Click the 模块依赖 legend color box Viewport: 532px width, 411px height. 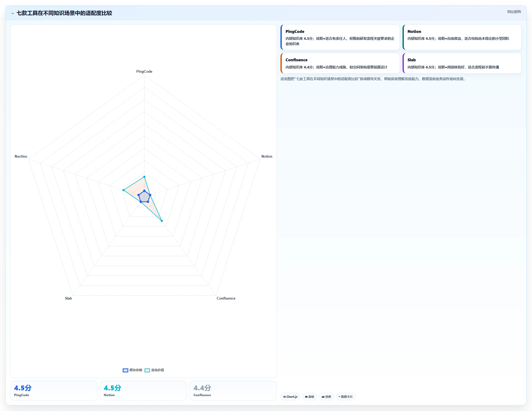[126, 370]
